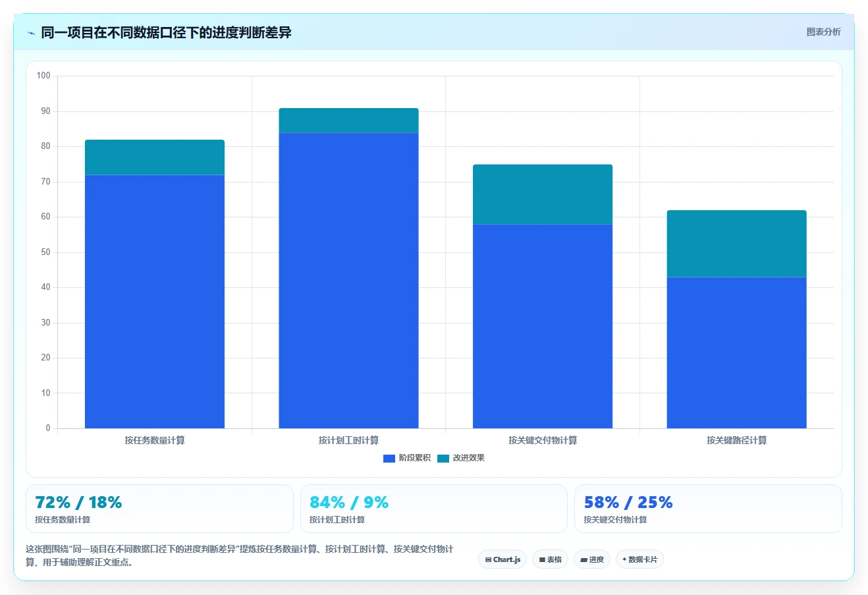The image size is (868, 595).
Task: Select the 进度 tag chip
Action: [592, 559]
